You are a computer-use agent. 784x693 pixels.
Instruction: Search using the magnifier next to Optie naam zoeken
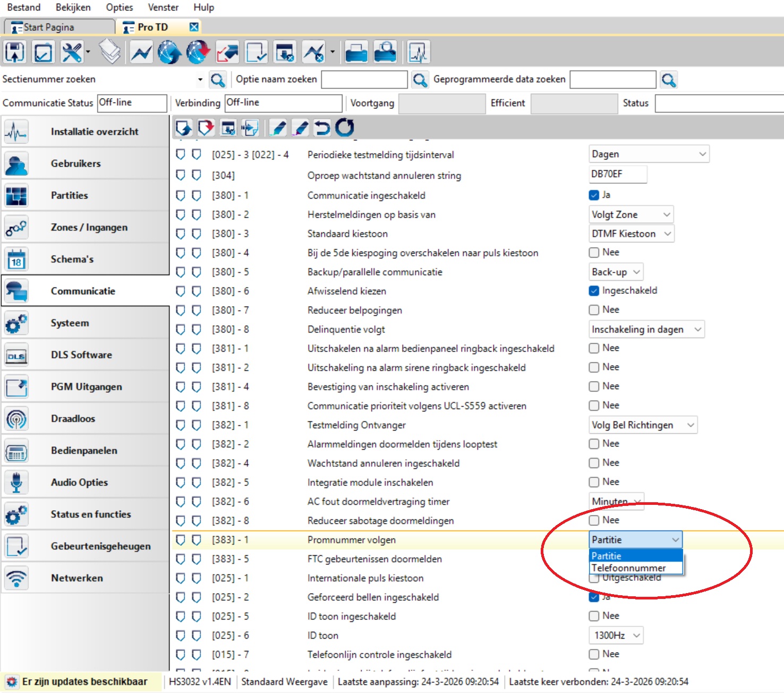(420, 80)
